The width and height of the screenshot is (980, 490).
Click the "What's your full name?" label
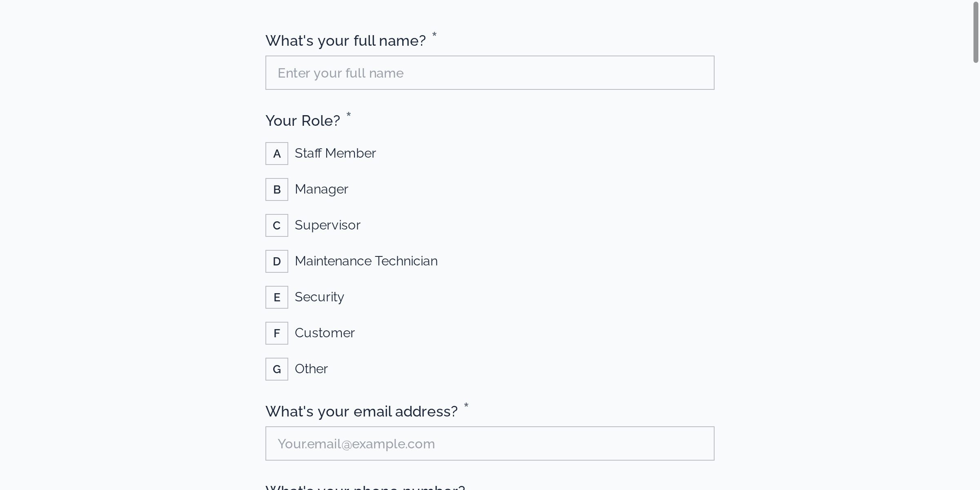(345, 41)
